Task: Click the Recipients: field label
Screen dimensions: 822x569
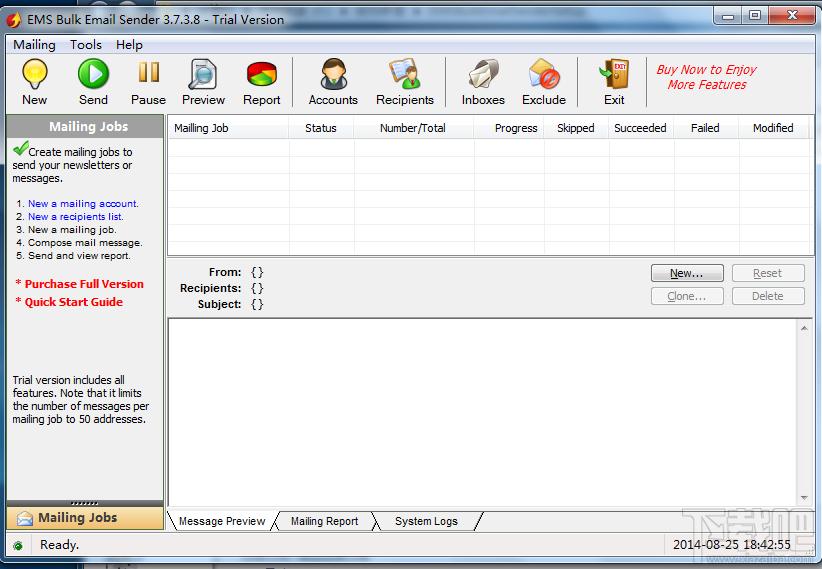Action: 211,288
